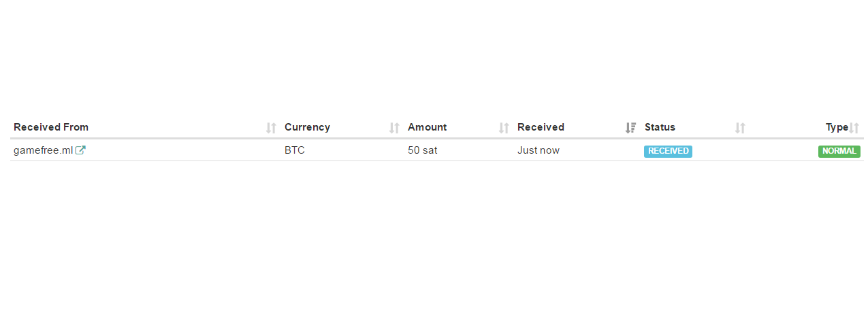Sort by Currency arrows icon
The image size is (868, 321).
point(394,128)
